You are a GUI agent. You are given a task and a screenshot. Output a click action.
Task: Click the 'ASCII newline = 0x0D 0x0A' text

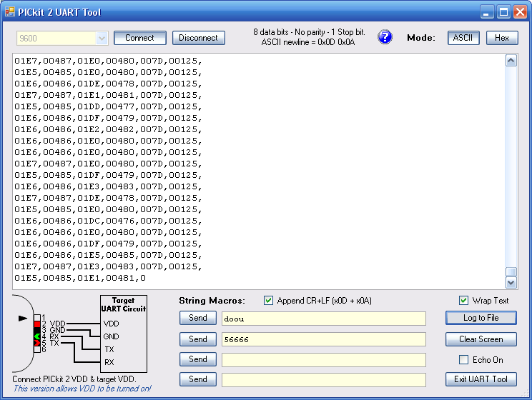click(x=308, y=42)
